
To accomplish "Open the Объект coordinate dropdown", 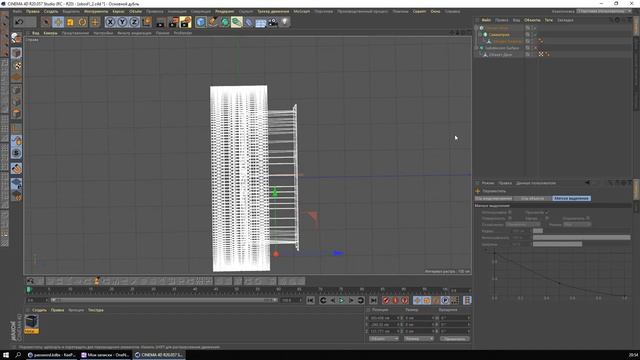I will (384, 339).
